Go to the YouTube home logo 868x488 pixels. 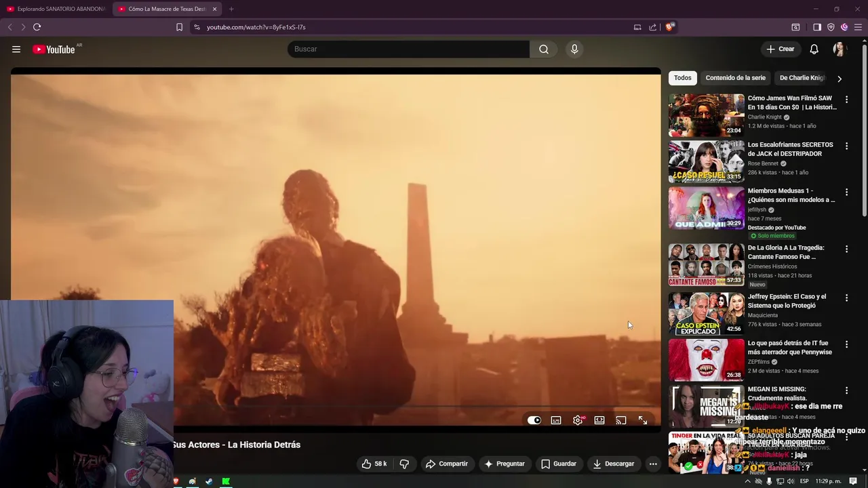[54, 49]
